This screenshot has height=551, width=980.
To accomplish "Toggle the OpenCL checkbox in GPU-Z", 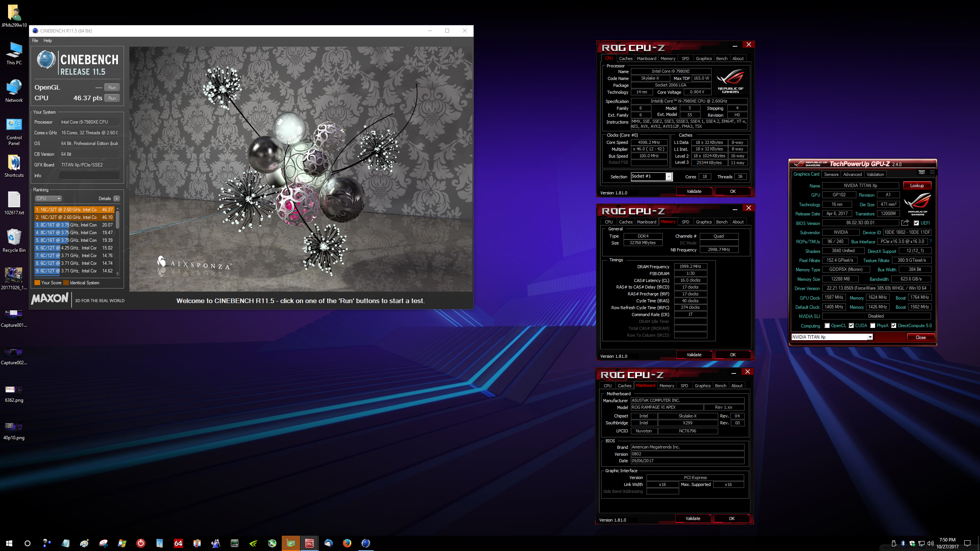I will click(x=827, y=326).
